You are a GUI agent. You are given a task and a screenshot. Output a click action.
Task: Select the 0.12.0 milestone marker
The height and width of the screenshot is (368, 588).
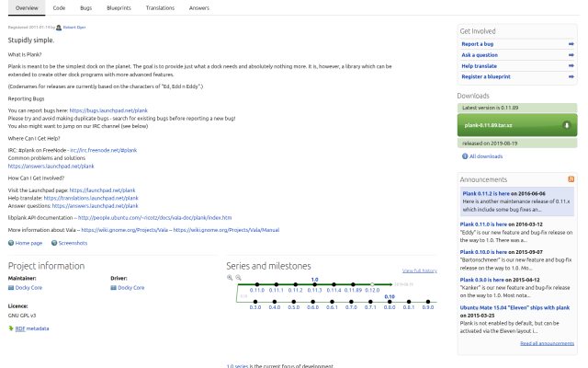pyautogui.click(x=372, y=284)
